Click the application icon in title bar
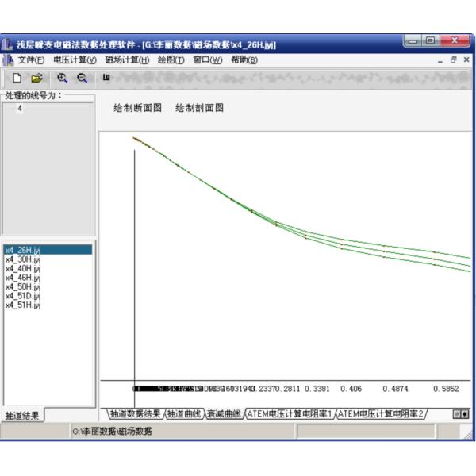 [x=7, y=44]
